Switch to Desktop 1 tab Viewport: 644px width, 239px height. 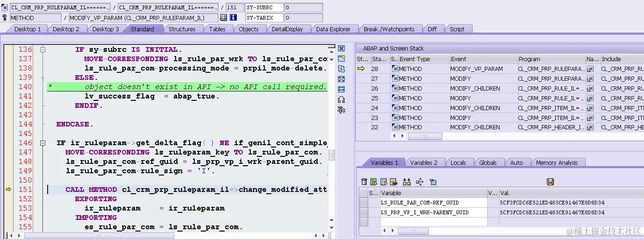28,29
